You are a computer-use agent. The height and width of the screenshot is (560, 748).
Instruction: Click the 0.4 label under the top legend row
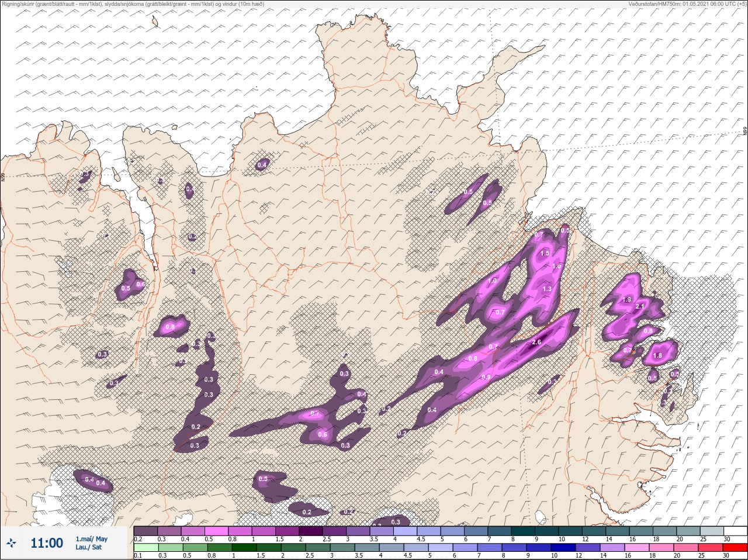click(185, 539)
